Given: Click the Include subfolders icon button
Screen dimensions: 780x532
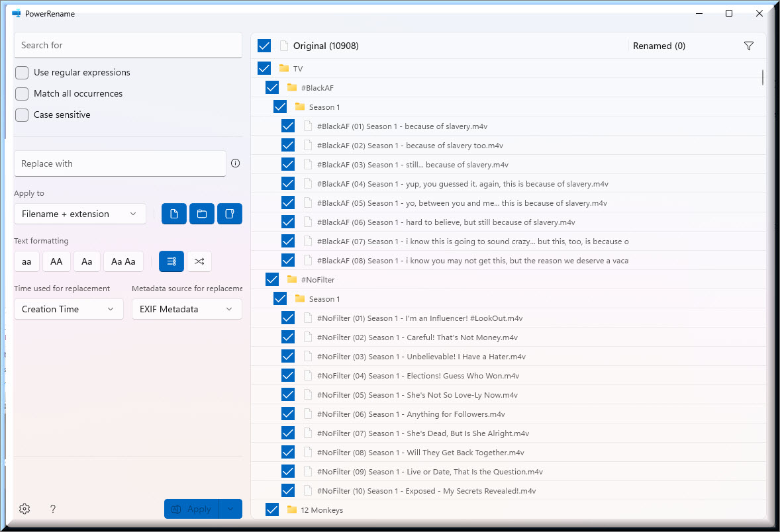Looking at the screenshot, I should [230, 214].
